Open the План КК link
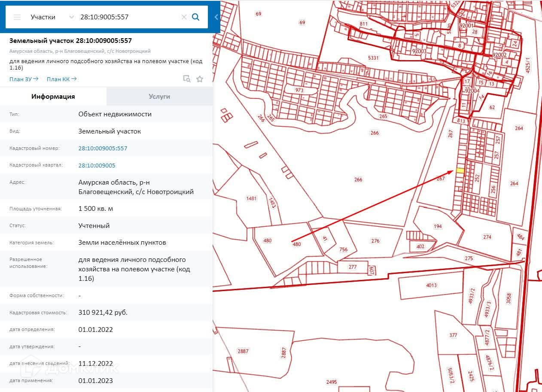 tap(62, 79)
